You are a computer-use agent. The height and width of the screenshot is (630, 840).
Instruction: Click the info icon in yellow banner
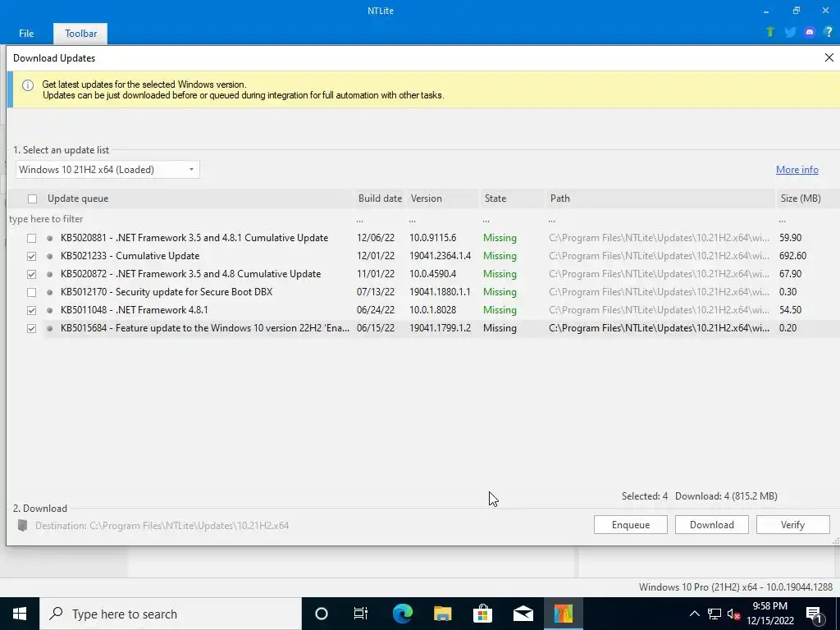point(28,85)
